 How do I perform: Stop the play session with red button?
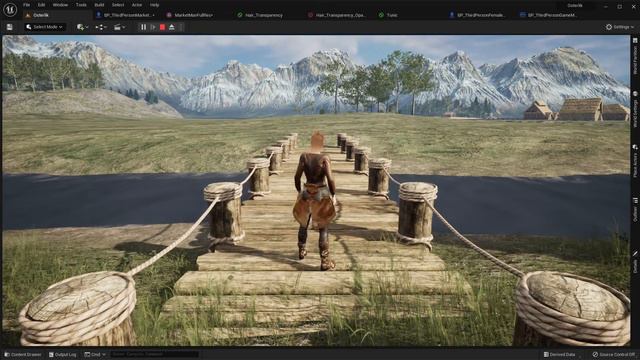click(162, 27)
